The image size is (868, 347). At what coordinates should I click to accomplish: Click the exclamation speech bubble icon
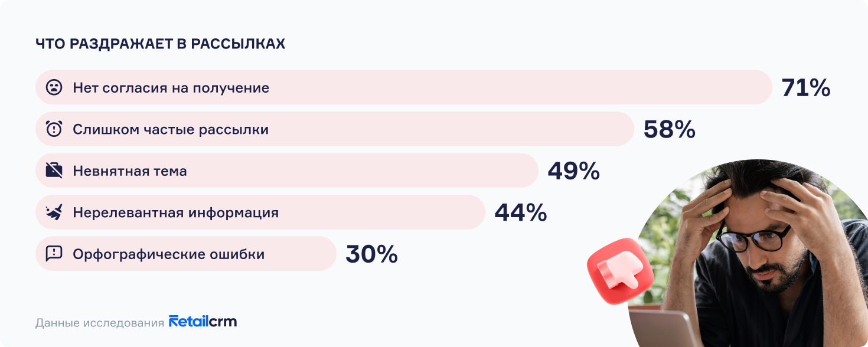coord(54,254)
